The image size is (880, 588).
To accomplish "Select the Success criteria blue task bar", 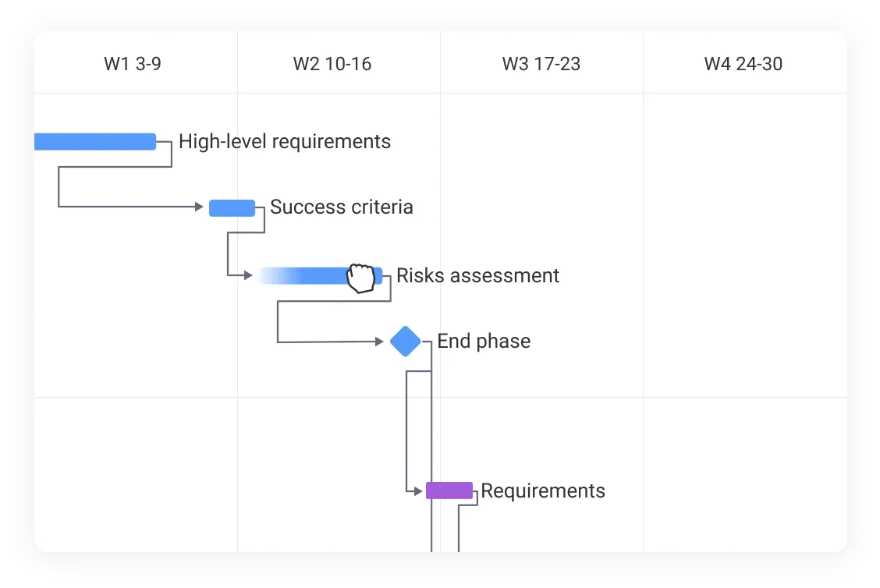I will (232, 207).
